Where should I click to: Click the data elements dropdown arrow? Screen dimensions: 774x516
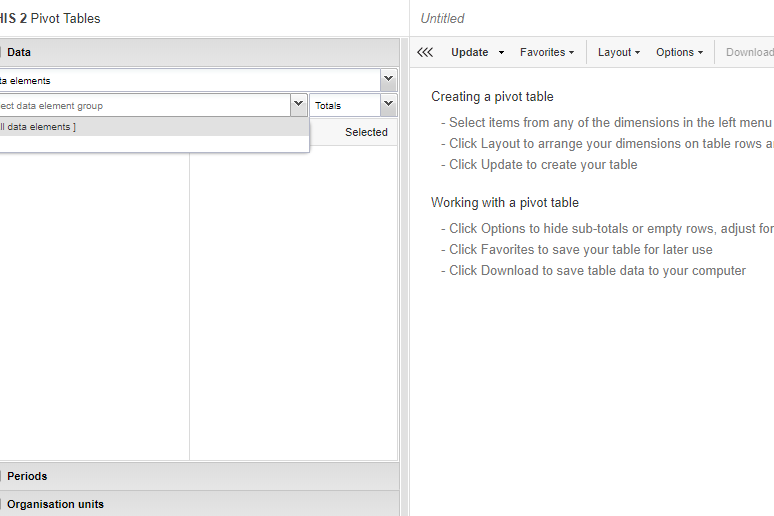point(388,80)
